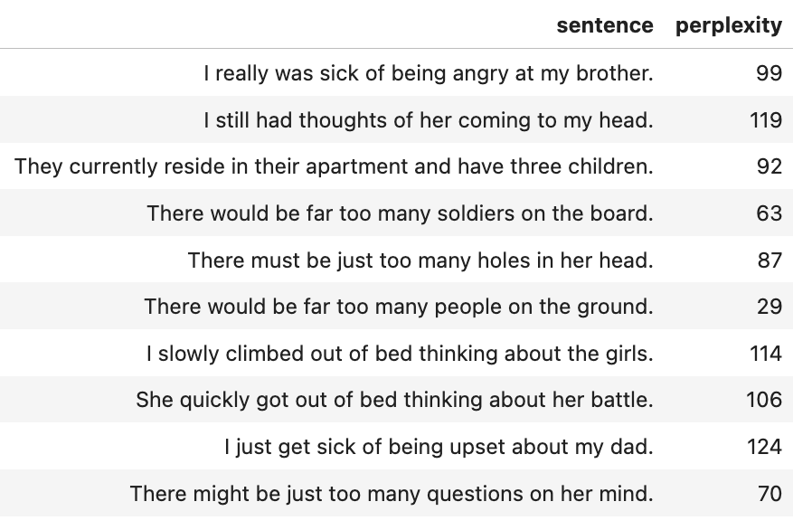The width and height of the screenshot is (812, 530).
Task: Click the sentence about questions on her mind
Action: [391, 494]
